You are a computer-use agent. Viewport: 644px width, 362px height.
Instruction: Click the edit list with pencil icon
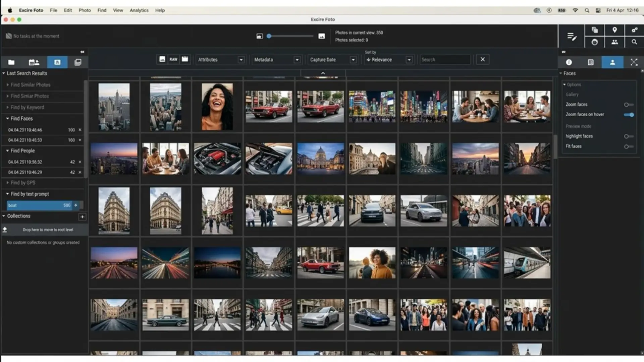(572, 36)
